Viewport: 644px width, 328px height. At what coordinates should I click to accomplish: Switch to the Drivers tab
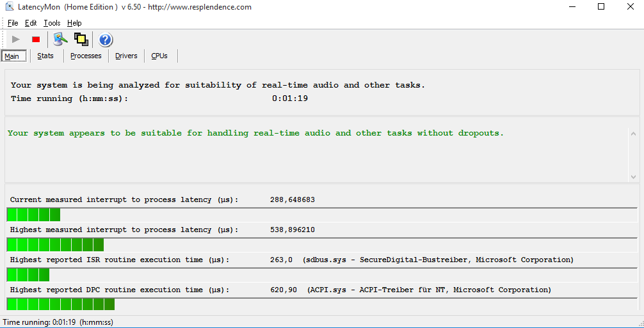(126, 56)
